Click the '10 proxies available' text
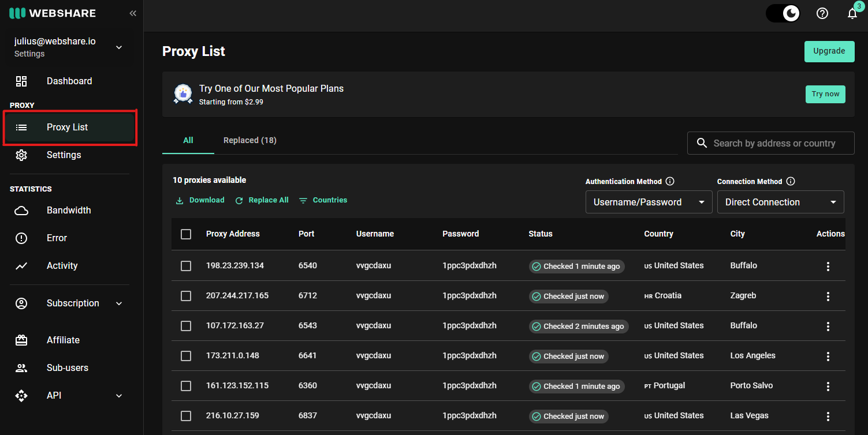This screenshot has height=435, width=868. click(x=210, y=181)
